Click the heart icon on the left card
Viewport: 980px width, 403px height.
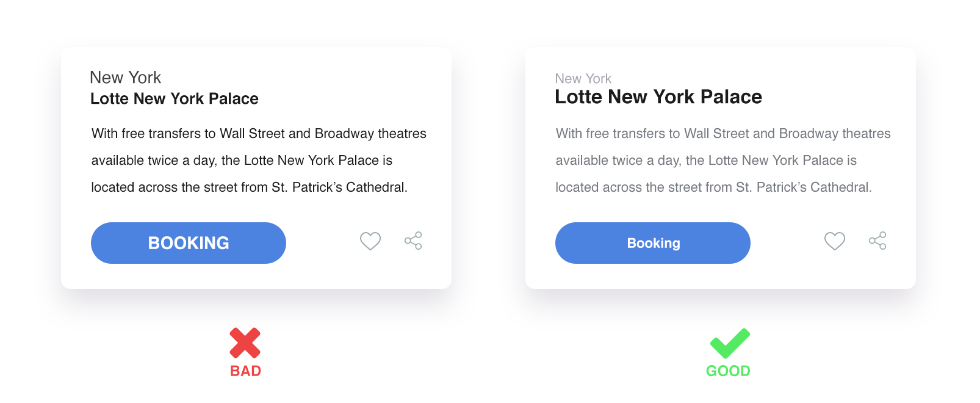[370, 241]
